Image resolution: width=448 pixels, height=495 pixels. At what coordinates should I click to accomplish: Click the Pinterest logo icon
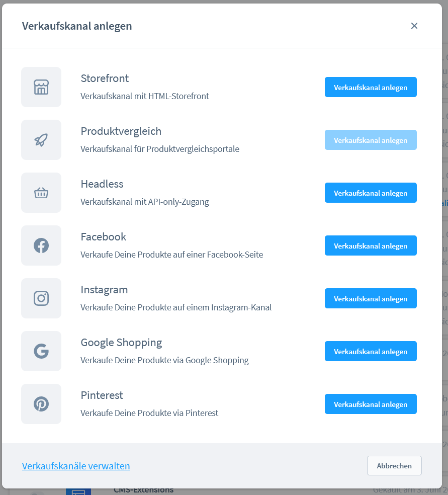(41, 404)
